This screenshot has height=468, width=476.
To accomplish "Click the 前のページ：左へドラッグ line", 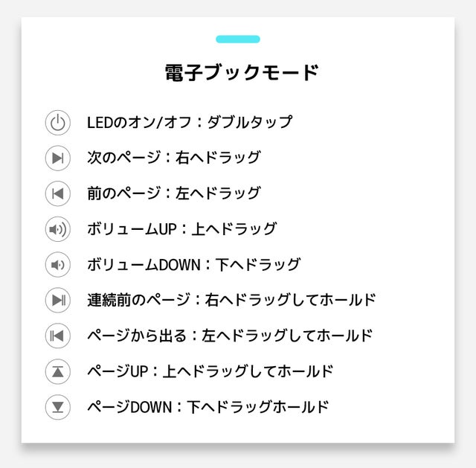I will [x=173, y=193].
